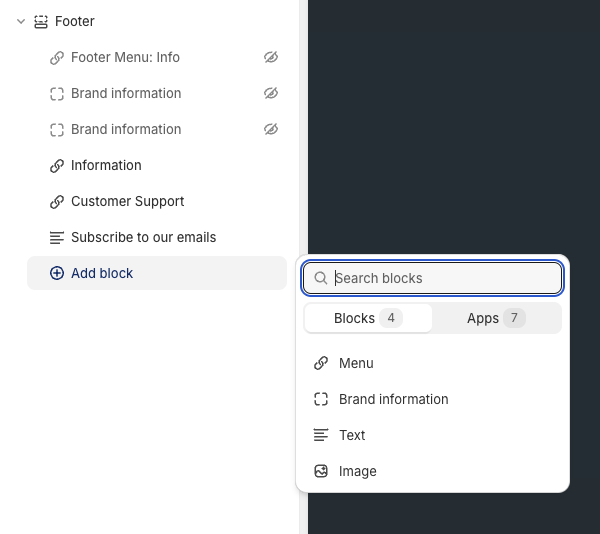Viewport: 600px width, 534px height.
Task: Add a Text block from the list
Action: click(x=352, y=435)
